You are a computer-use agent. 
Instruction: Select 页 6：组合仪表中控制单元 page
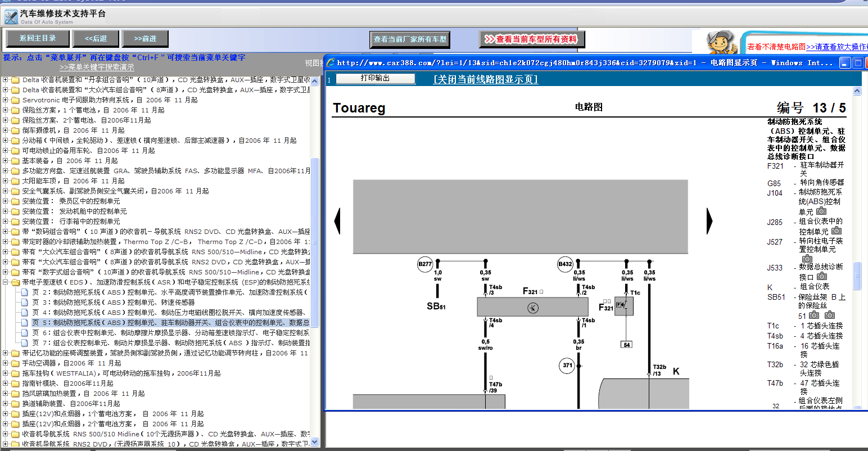click(x=170, y=333)
